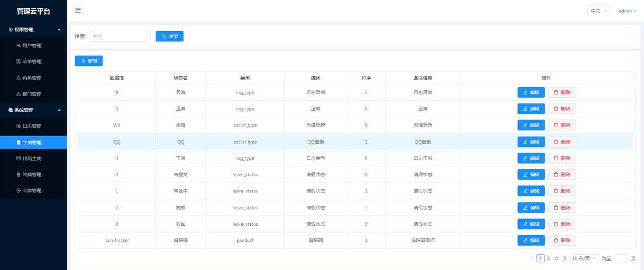Viewport: 644px width, 270px height.
Task: Click the 搜索 search button
Action: point(170,36)
